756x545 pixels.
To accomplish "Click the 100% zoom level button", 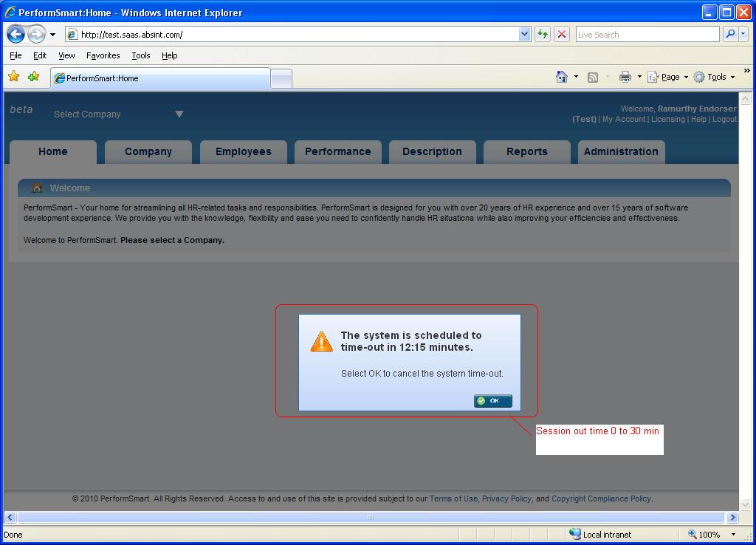I will coord(704,535).
